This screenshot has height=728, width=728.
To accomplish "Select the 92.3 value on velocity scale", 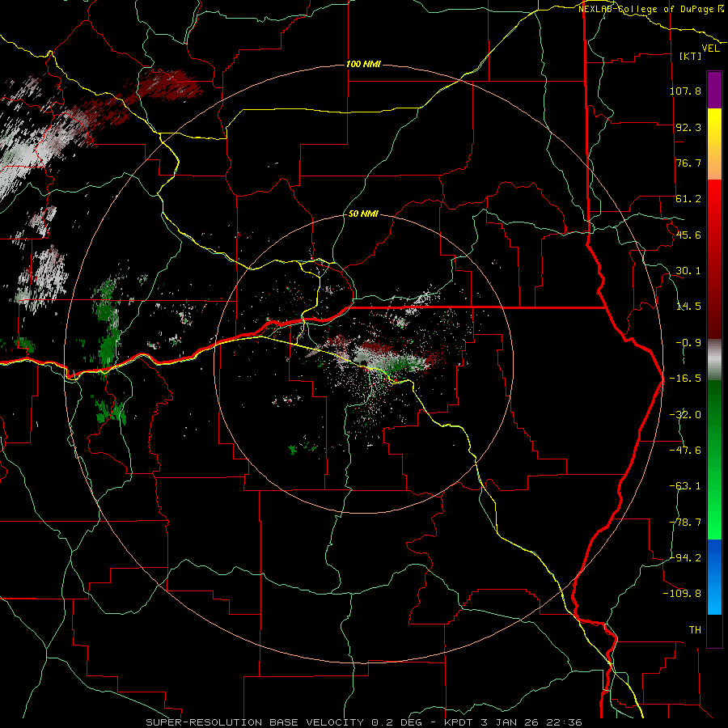I will (x=688, y=127).
